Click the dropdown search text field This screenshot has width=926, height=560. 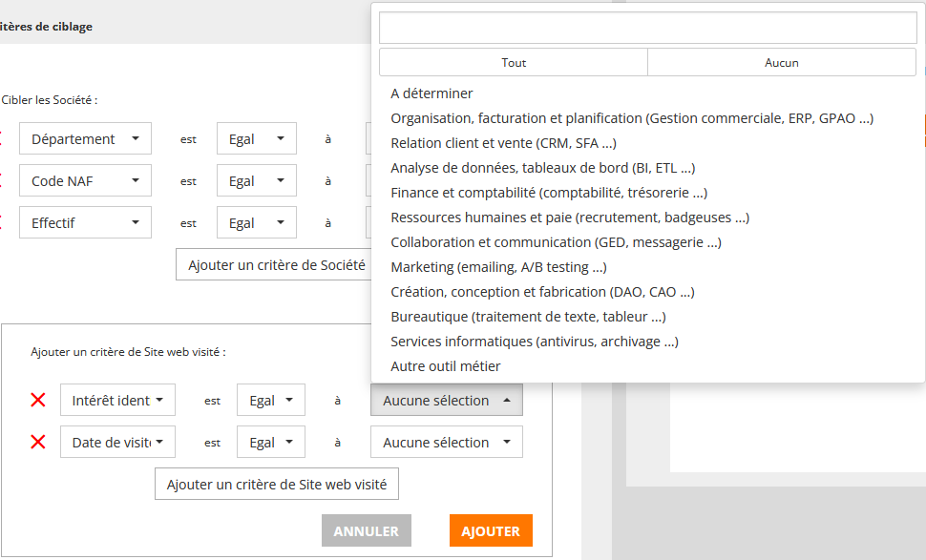coord(647,28)
